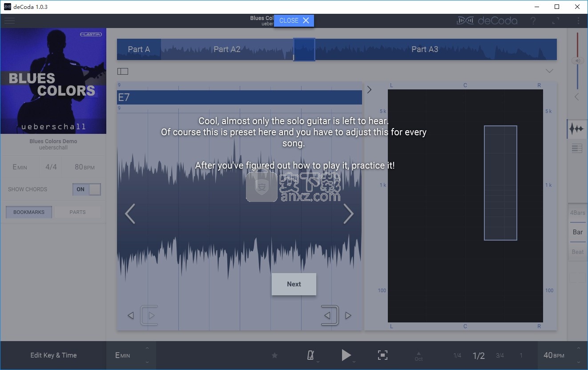Open the help question mark icon
588x370 pixels.
[x=533, y=21]
